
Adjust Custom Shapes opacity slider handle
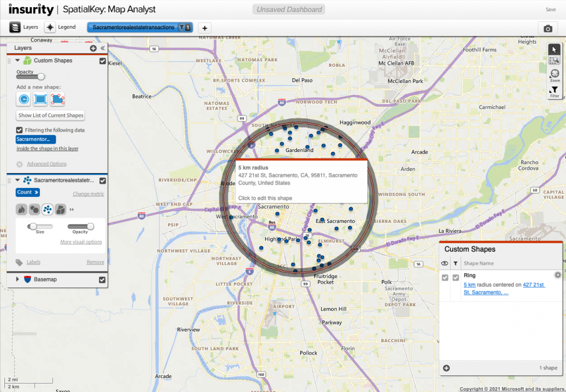pos(41,76)
